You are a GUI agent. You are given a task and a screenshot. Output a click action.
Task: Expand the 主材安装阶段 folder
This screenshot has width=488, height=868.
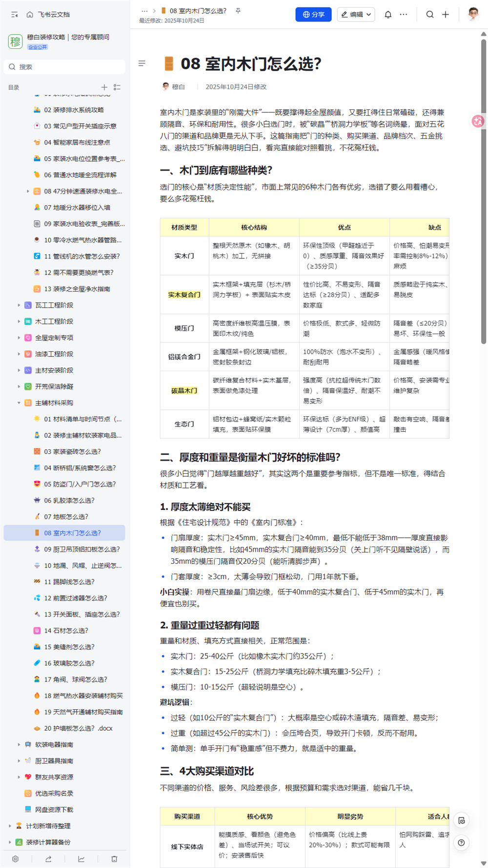[19, 370]
